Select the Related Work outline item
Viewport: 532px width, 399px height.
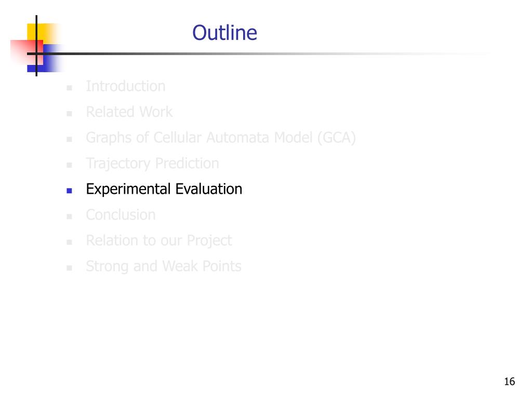(x=129, y=112)
